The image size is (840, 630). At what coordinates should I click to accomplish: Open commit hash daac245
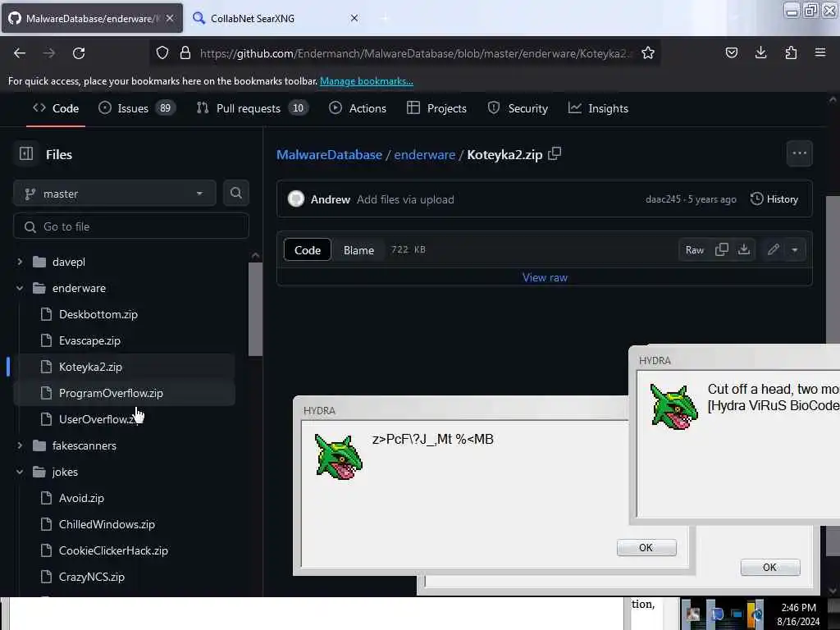(663, 199)
